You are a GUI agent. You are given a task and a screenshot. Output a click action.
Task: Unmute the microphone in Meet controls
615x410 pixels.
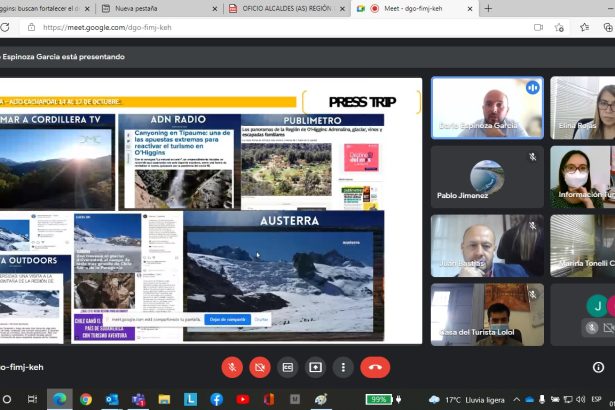click(x=232, y=367)
